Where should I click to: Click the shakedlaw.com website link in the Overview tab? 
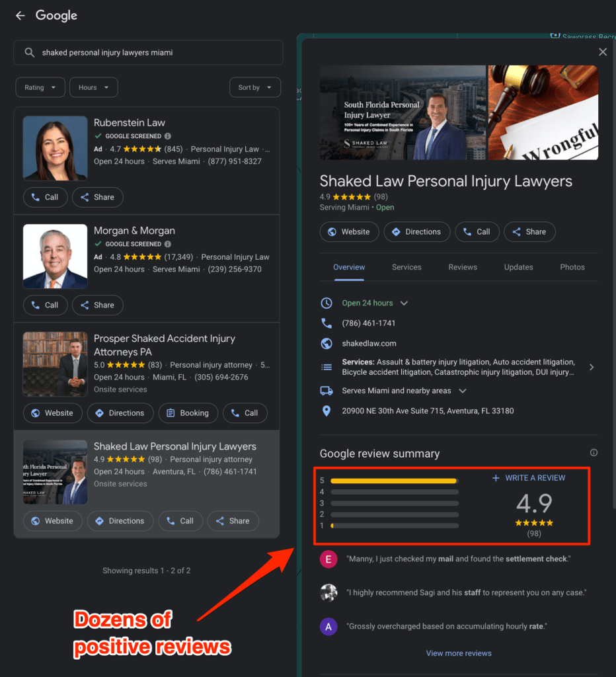click(369, 343)
